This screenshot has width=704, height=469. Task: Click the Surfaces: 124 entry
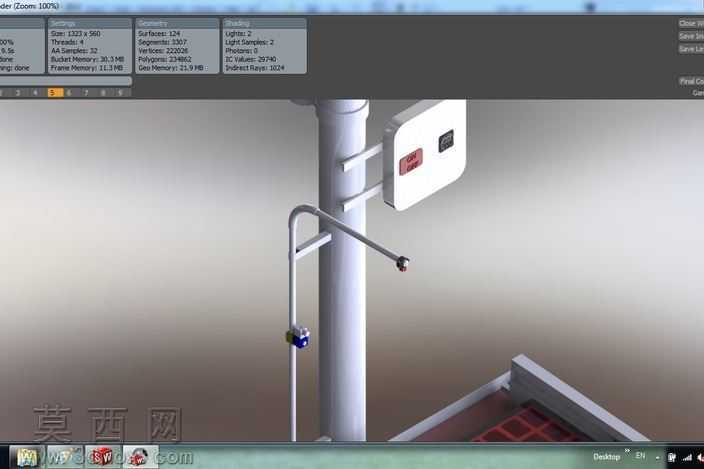pyautogui.click(x=159, y=34)
